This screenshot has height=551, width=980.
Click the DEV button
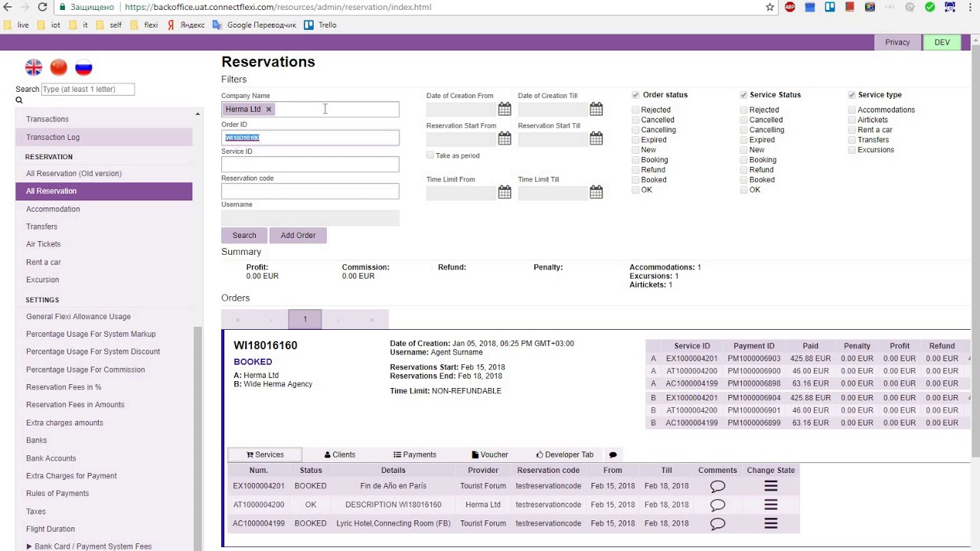(942, 43)
